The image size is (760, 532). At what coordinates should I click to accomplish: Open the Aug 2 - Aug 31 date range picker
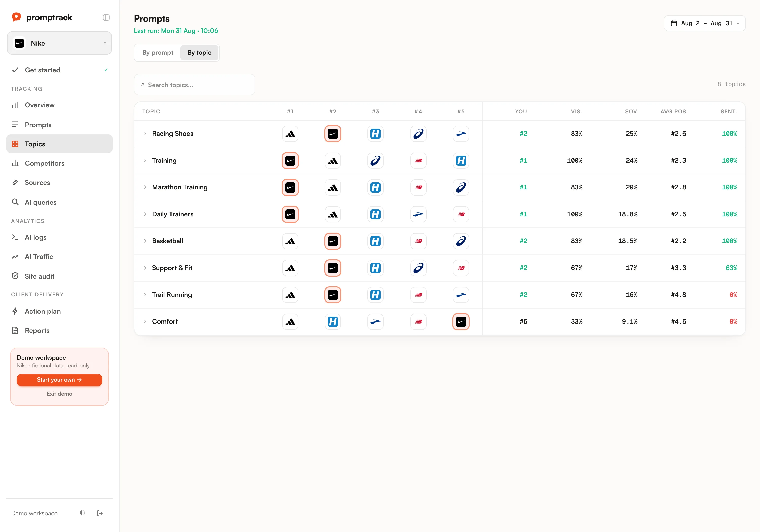click(x=704, y=23)
